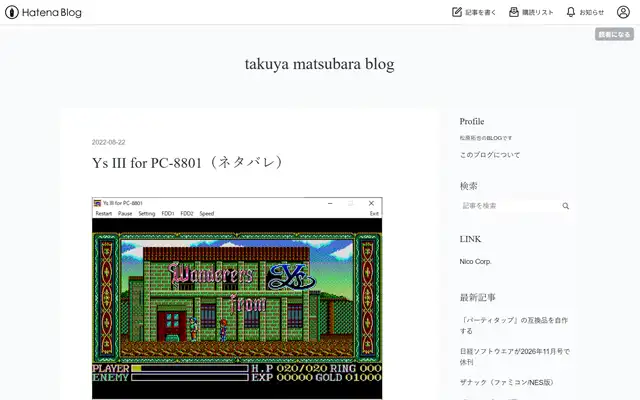Click the Ys III game screenshot image
Image resolution: width=640 pixels, height=400 pixels.
pos(237,298)
